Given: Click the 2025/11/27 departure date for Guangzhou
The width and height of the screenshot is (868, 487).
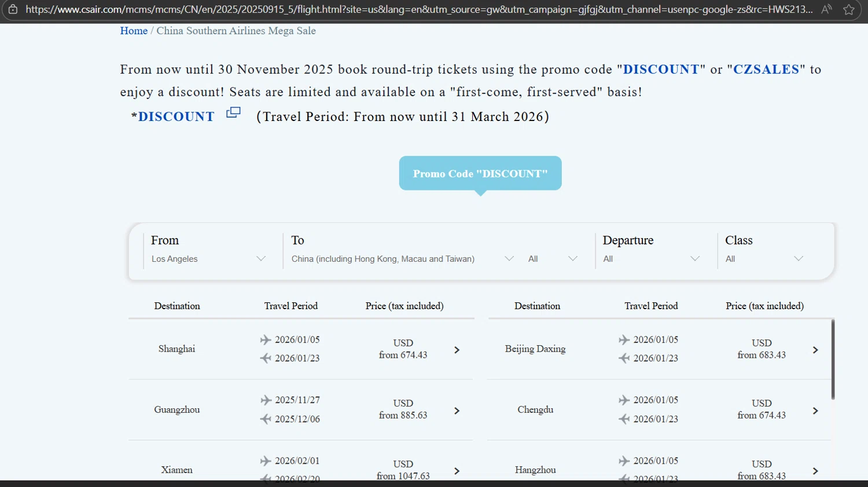Looking at the screenshot, I should [297, 400].
